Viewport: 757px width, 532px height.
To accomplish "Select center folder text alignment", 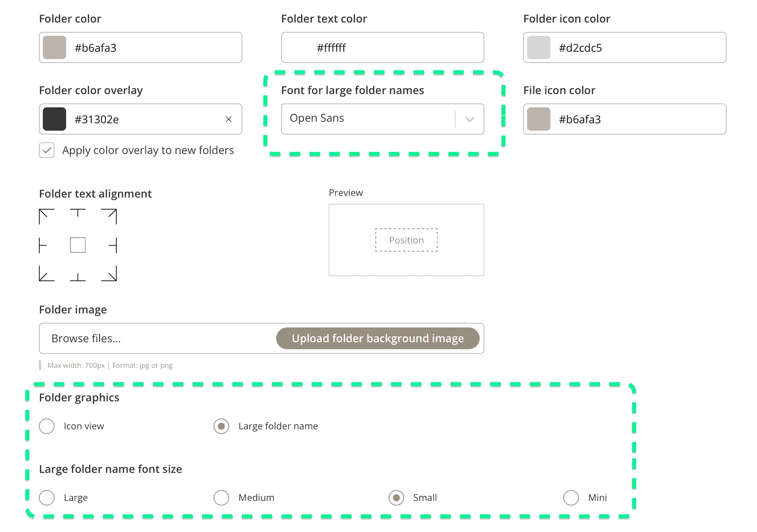I will (78, 245).
